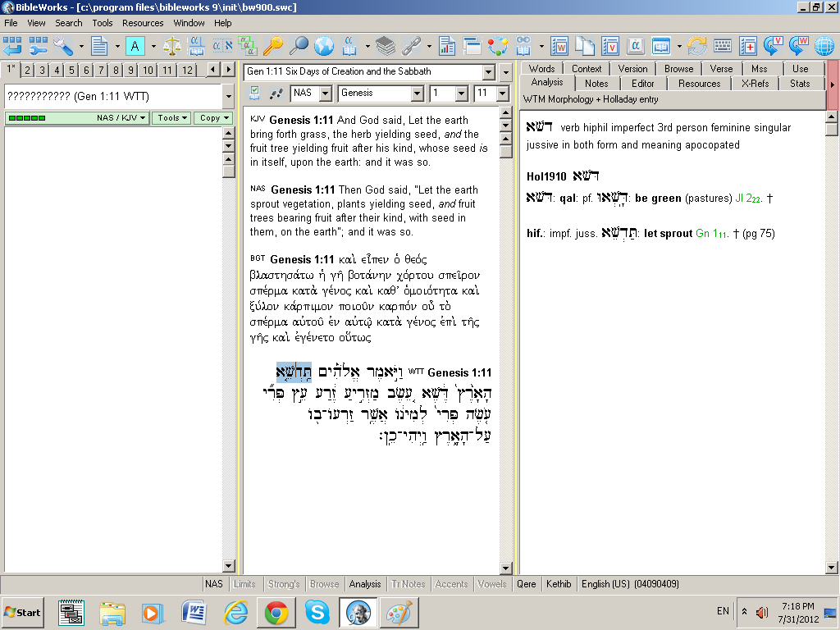Click the golden key icon

click(x=272, y=46)
